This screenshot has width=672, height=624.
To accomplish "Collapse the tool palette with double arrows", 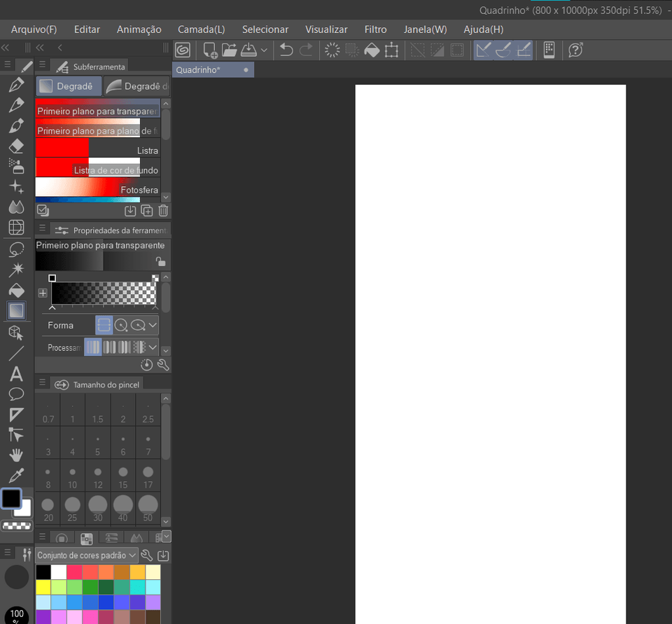I will [6, 48].
